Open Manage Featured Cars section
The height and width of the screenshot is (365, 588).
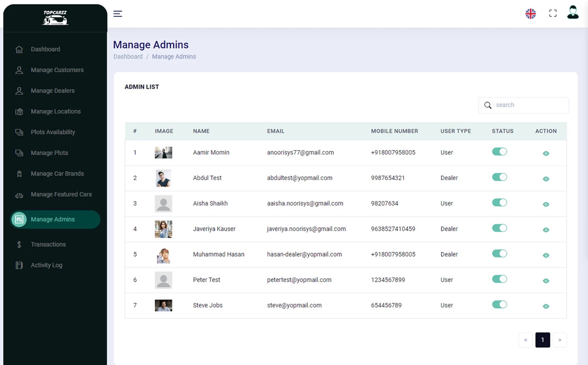pos(19,194)
